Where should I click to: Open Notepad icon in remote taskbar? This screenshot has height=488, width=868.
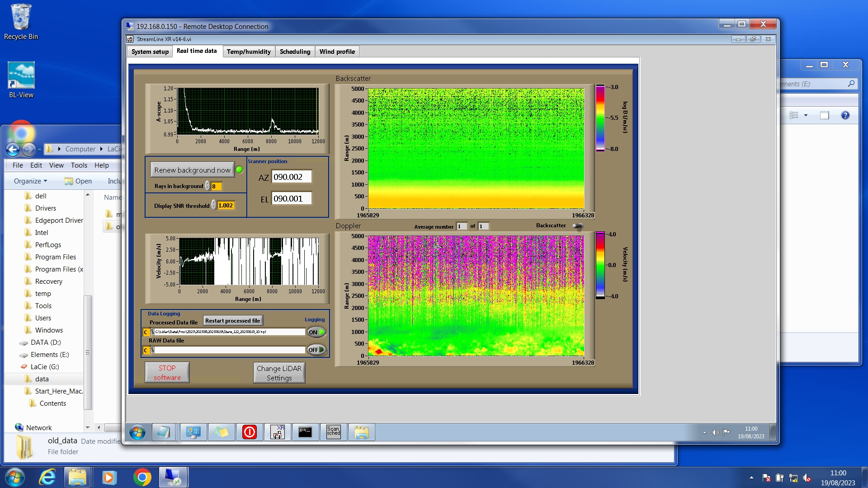pyautogui.click(x=163, y=432)
